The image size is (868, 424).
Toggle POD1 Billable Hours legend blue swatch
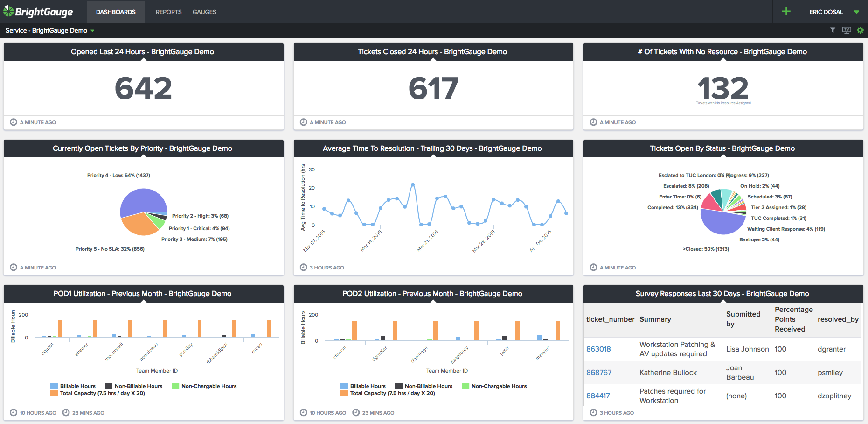(54, 386)
